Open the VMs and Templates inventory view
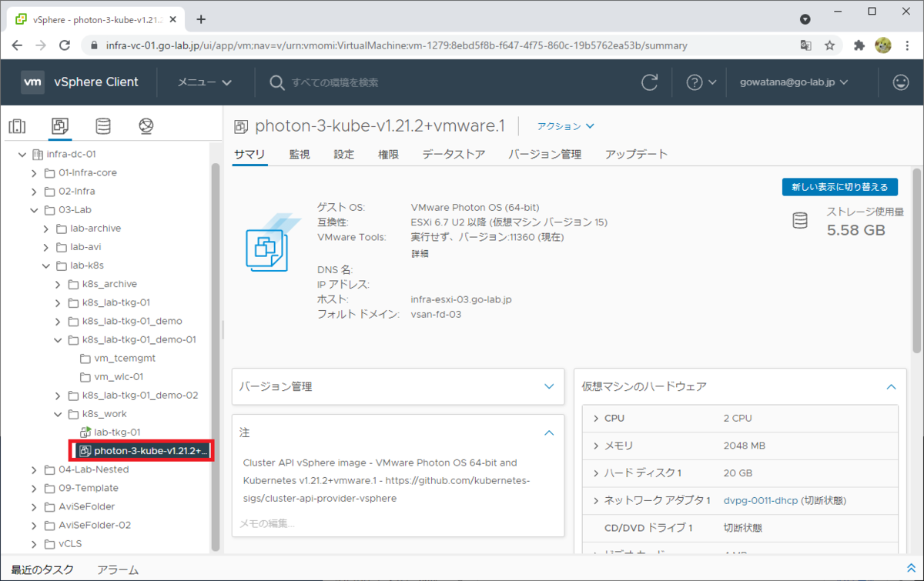This screenshot has height=581, width=924. 60,126
